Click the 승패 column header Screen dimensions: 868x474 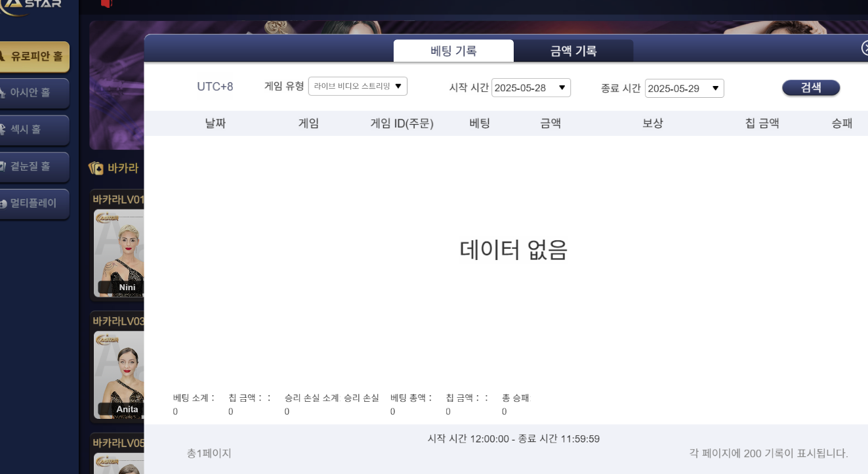(x=842, y=123)
